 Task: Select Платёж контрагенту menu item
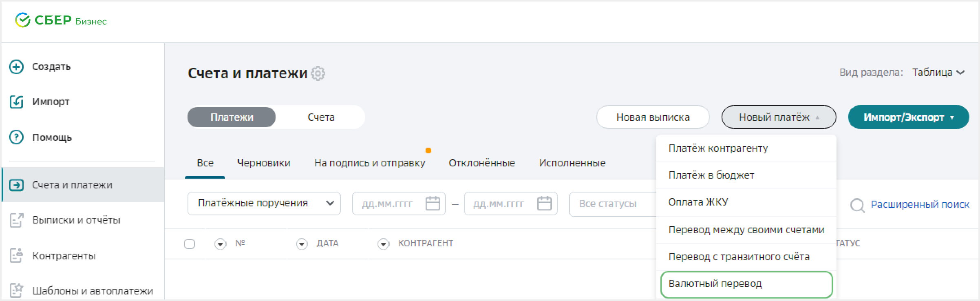[x=746, y=148]
